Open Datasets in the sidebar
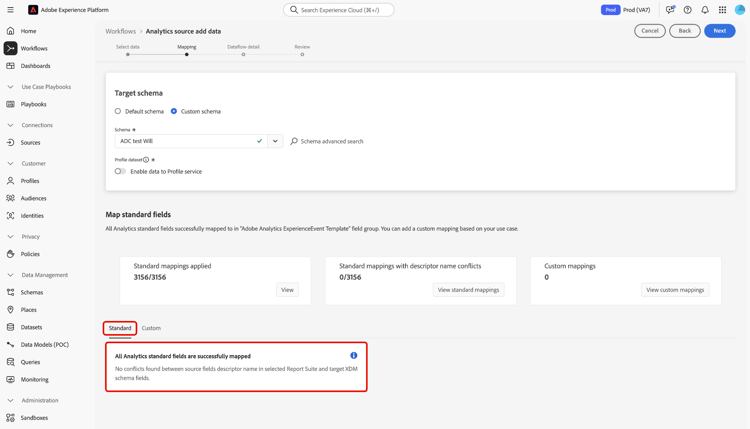750x429 pixels. coord(31,327)
